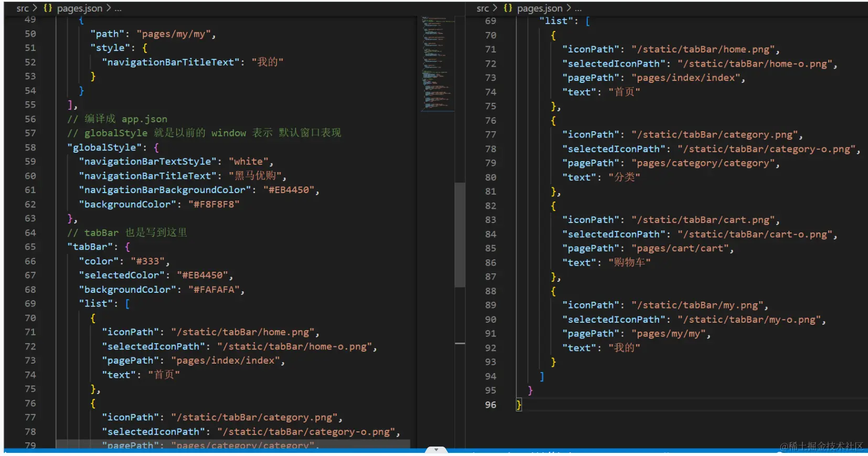Click the final closing brace on line 96
Screen dimensions: 868x456
point(518,405)
